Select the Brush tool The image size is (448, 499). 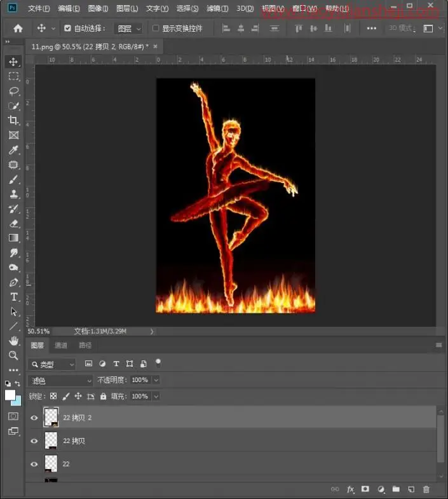coord(13,179)
